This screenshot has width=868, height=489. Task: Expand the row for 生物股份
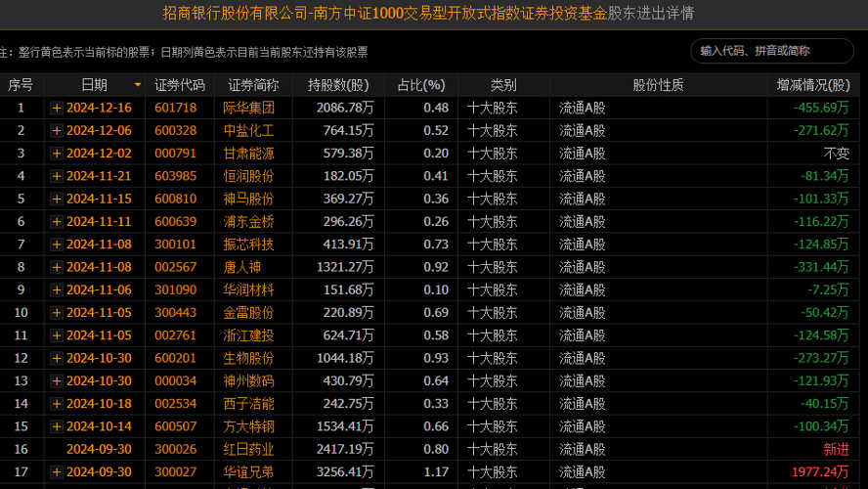pyautogui.click(x=57, y=358)
